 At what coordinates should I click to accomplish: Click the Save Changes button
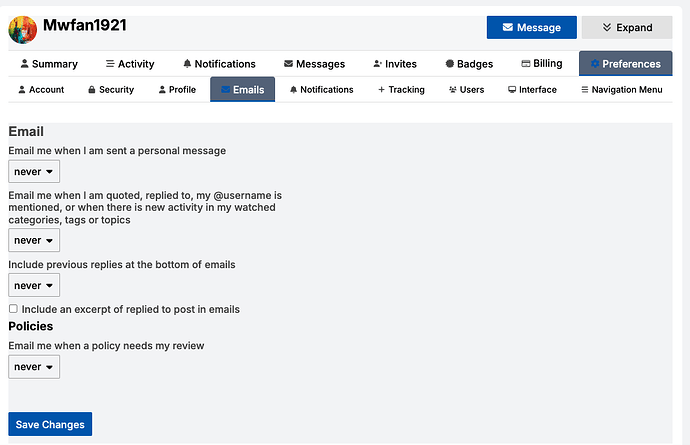(x=50, y=424)
